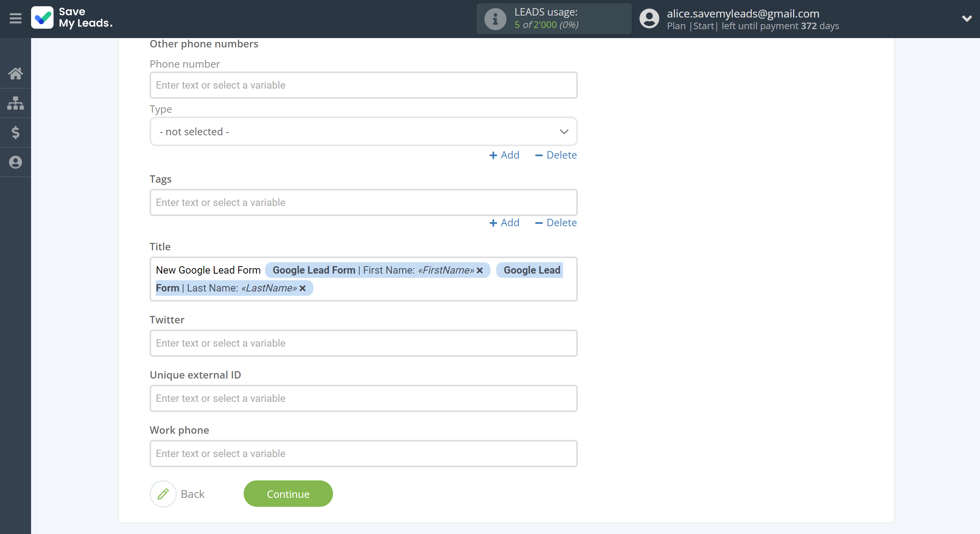The height and width of the screenshot is (534, 980).
Task: Click the '5 of 2'000 (0%)' usage text
Action: click(546, 24)
